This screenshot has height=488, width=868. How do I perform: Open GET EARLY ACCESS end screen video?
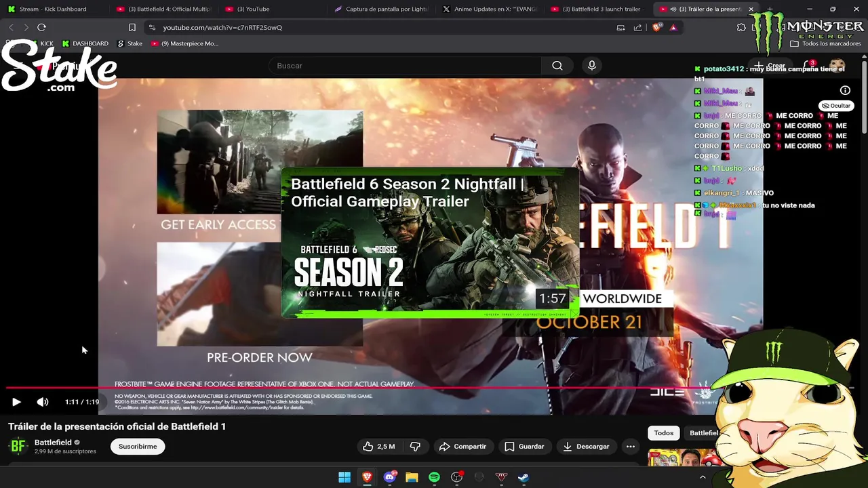[260, 162]
